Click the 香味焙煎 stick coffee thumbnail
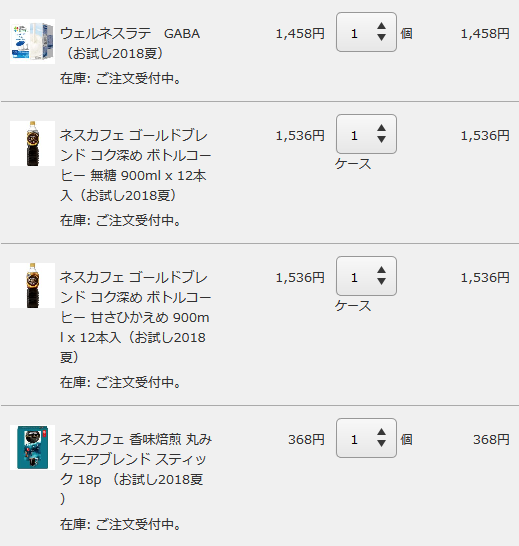Screen dimensions: 519x546 pyautogui.click(x=32, y=447)
